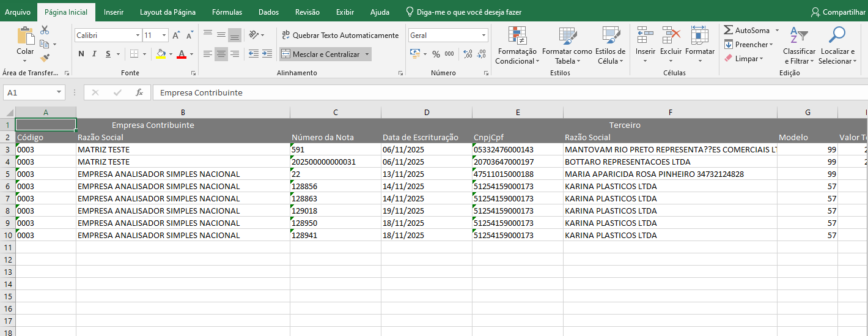Select the Format Painter brush icon
This screenshot has height=336, width=868.
tap(45, 58)
